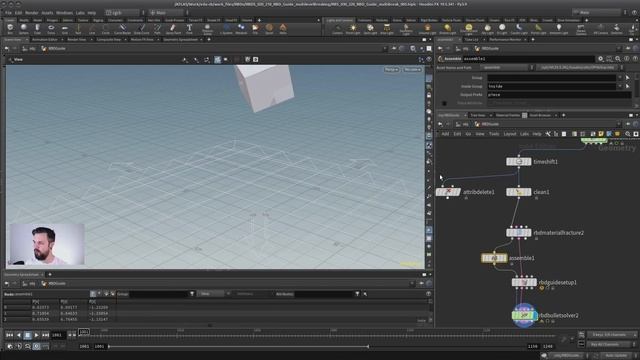640x360 pixels.
Task: Open the Help menu
Action: click(92, 13)
